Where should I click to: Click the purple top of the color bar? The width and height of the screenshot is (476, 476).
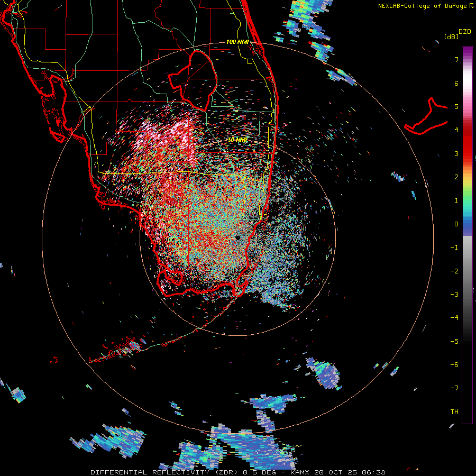pyautogui.click(x=467, y=52)
